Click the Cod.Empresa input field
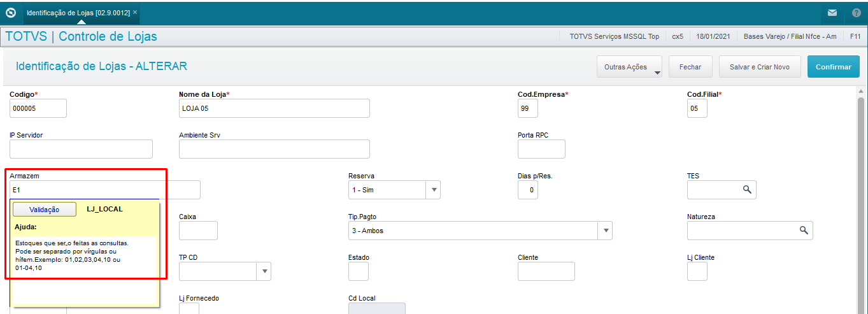The width and height of the screenshot is (868, 314). point(528,108)
